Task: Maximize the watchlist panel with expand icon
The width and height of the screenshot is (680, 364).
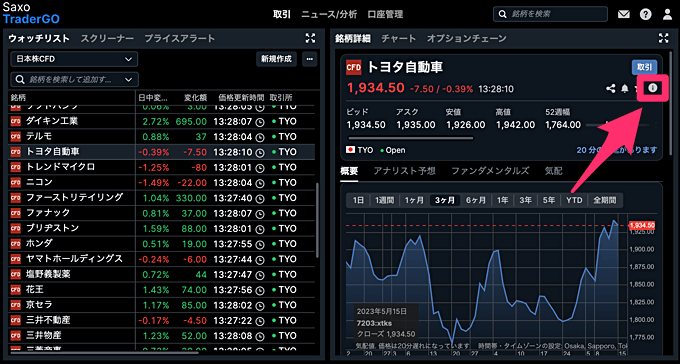Action: [x=310, y=38]
